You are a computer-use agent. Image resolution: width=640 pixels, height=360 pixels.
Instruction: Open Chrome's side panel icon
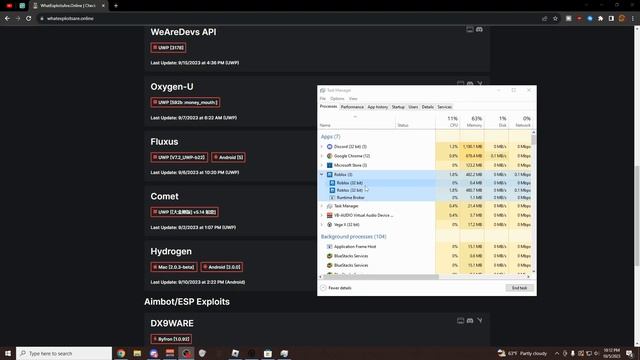tap(611, 18)
